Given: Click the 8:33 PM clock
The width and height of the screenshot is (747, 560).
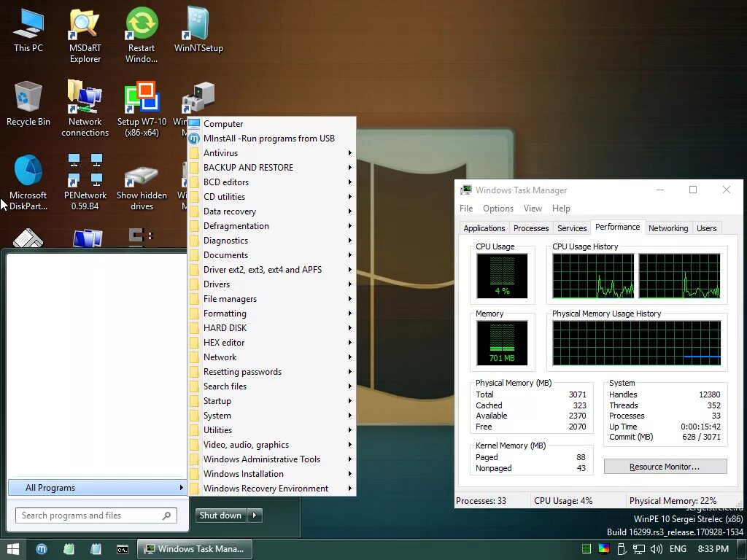Looking at the screenshot, I should [x=713, y=549].
